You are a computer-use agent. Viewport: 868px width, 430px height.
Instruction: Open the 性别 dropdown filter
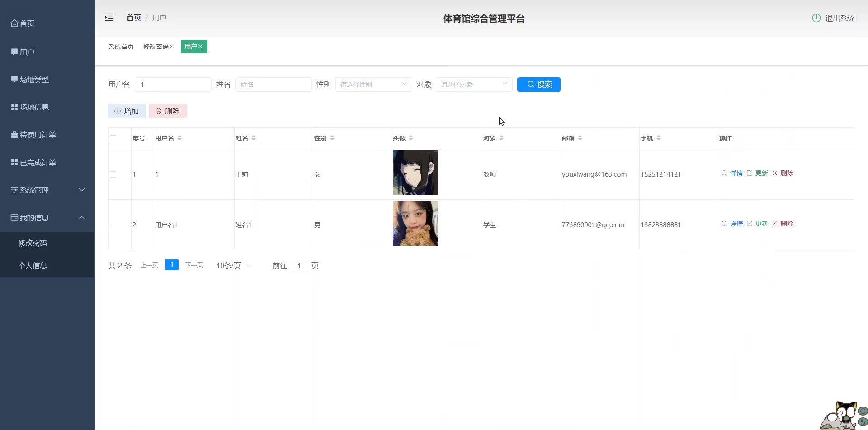(373, 84)
